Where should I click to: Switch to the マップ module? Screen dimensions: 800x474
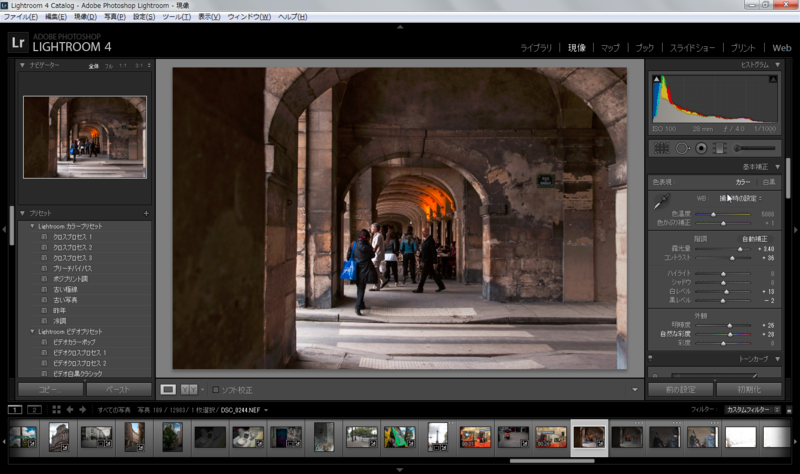click(x=610, y=48)
